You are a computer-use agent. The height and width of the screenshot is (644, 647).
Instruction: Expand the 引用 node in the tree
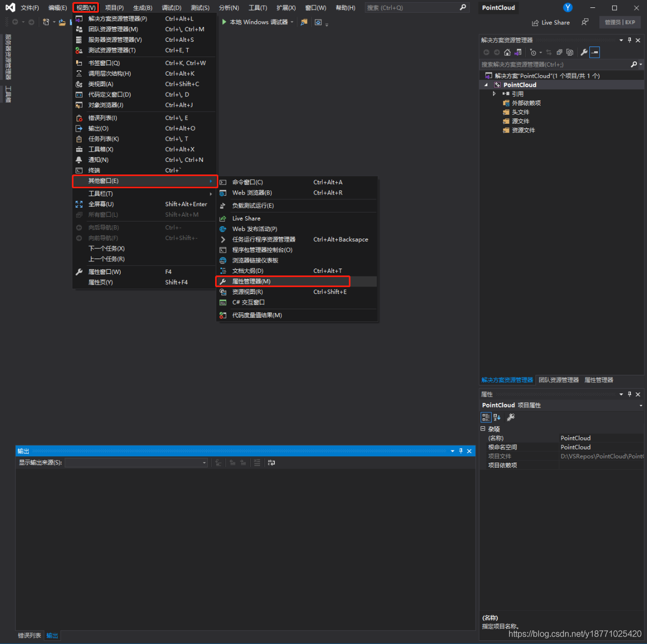coord(494,94)
